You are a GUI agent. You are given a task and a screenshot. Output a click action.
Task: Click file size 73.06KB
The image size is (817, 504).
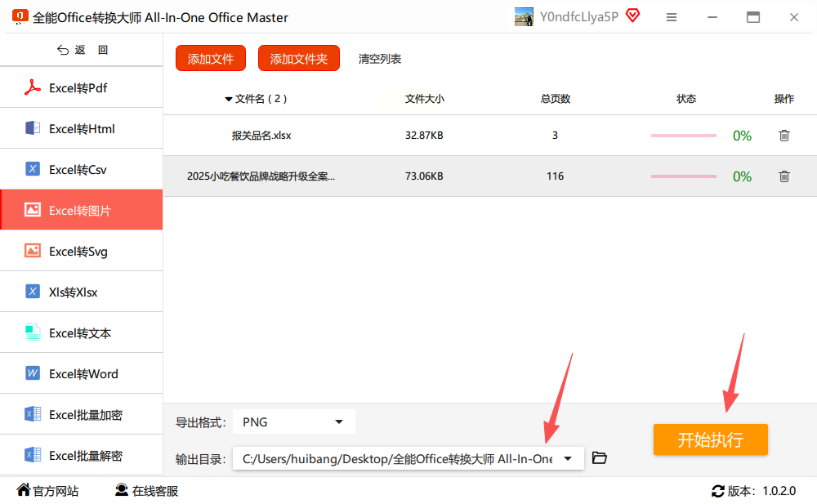[424, 176]
